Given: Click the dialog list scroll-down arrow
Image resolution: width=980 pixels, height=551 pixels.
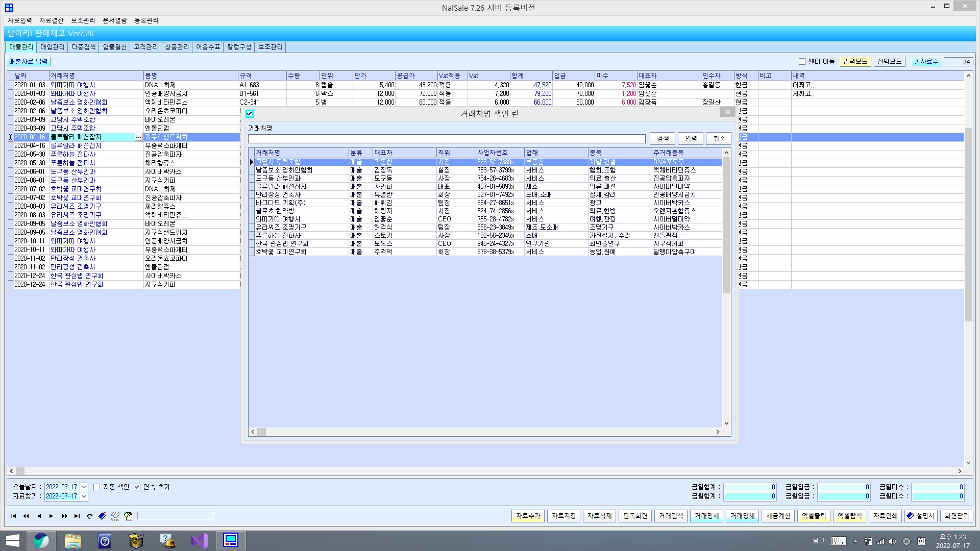Looking at the screenshot, I should click(726, 423).
